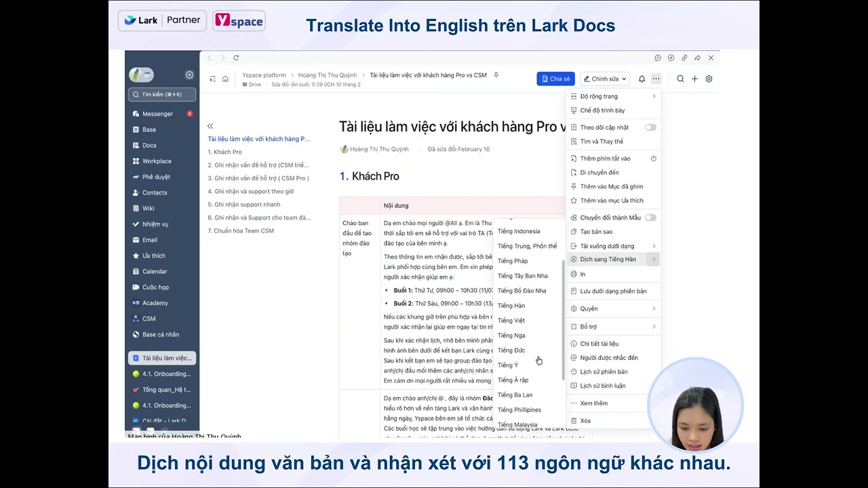868x488 pixels.
Task: Toggle the sidebar list icon left of home
Action: tap(212, 79)
